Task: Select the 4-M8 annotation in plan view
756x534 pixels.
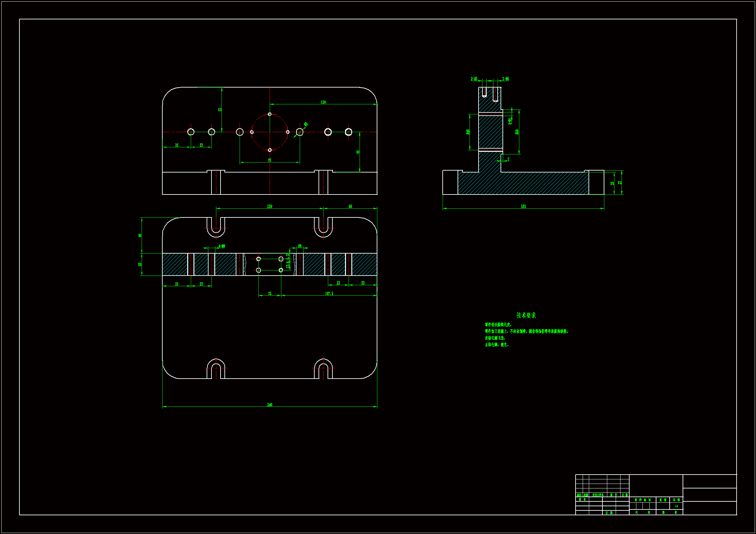Action: pos(221,246)
